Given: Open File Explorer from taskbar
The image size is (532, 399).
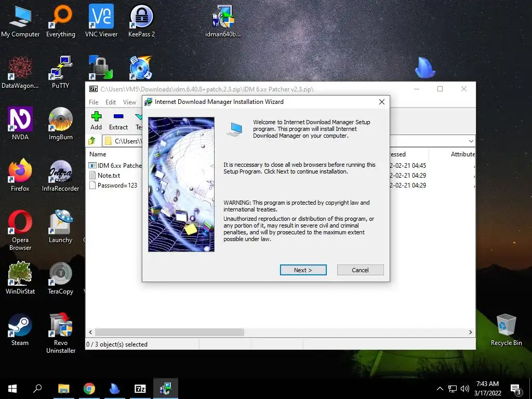Looking at the screenshot, I should pos(63,389).
